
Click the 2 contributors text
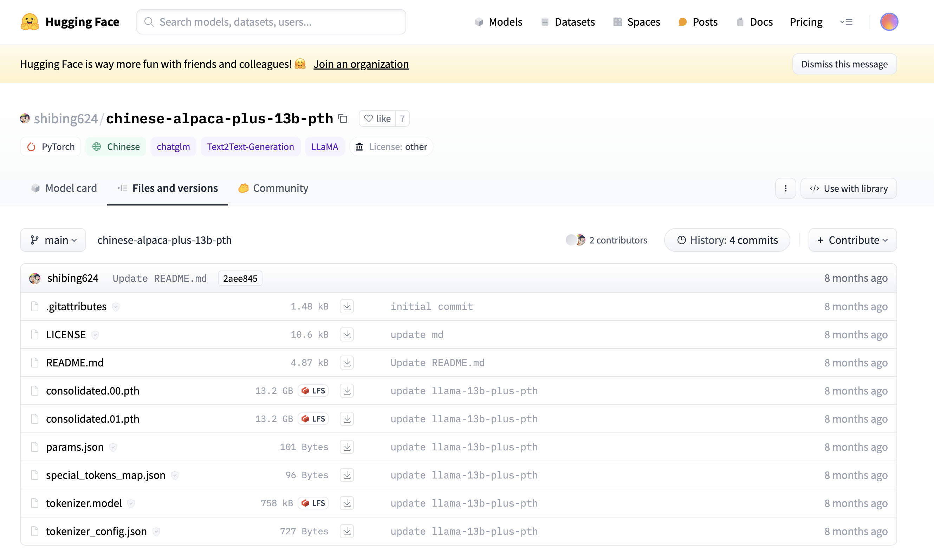click(x=618, y=240)
